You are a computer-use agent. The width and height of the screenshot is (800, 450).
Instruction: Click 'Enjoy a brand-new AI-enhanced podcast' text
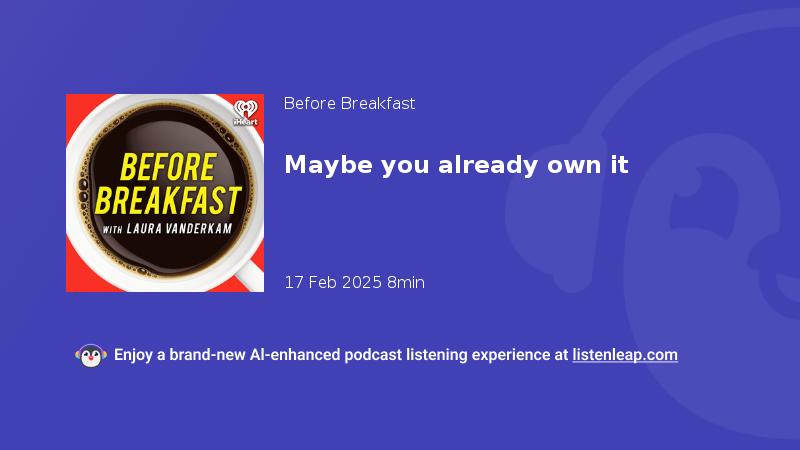point(258,355)
